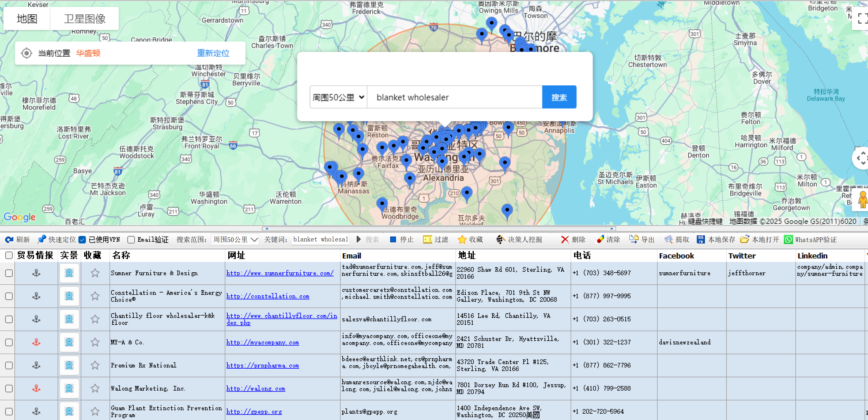Open the gpepp.org link
The image size is (868, 420).
pyautogui.click(x=254, y=412)
